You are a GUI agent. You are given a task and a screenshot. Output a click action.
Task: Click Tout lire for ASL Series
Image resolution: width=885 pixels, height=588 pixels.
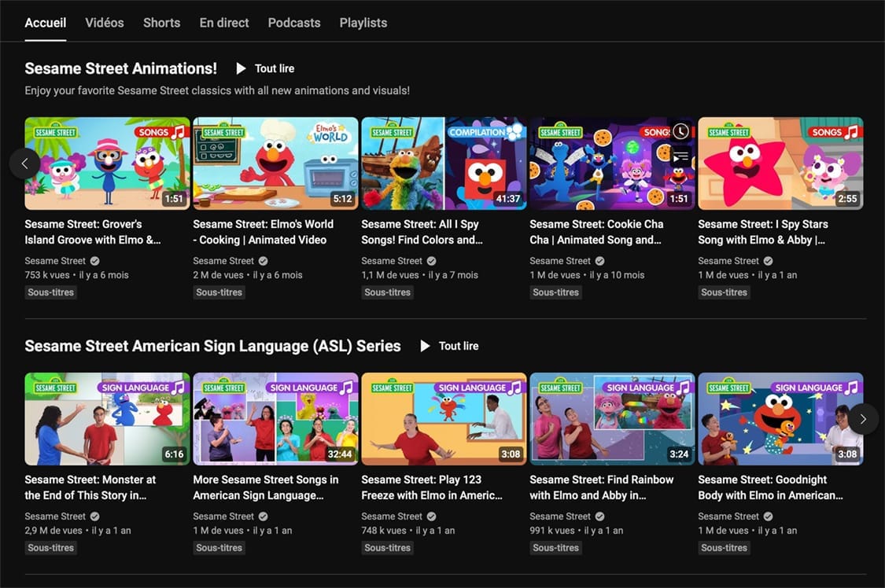coord(450,346)
